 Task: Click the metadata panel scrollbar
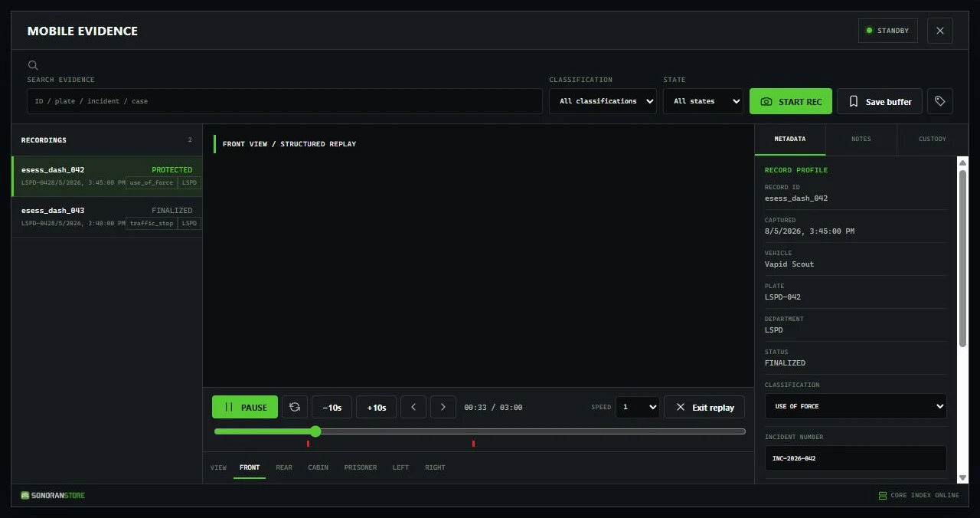(x=963, y=258)
